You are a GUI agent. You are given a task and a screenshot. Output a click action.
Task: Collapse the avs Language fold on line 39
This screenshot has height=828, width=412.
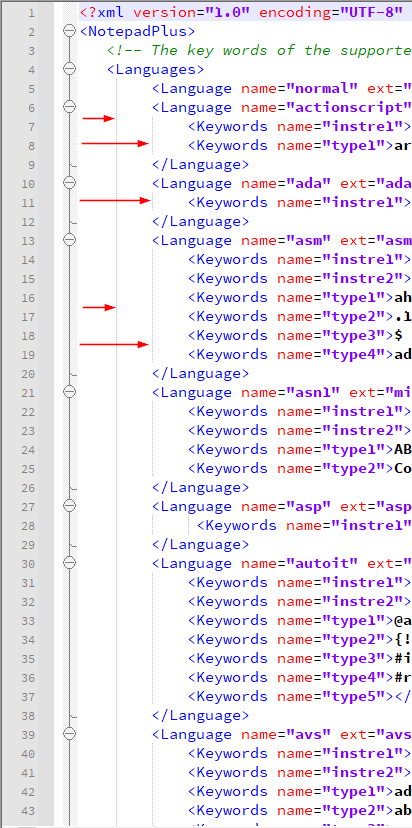coord(69,735)
